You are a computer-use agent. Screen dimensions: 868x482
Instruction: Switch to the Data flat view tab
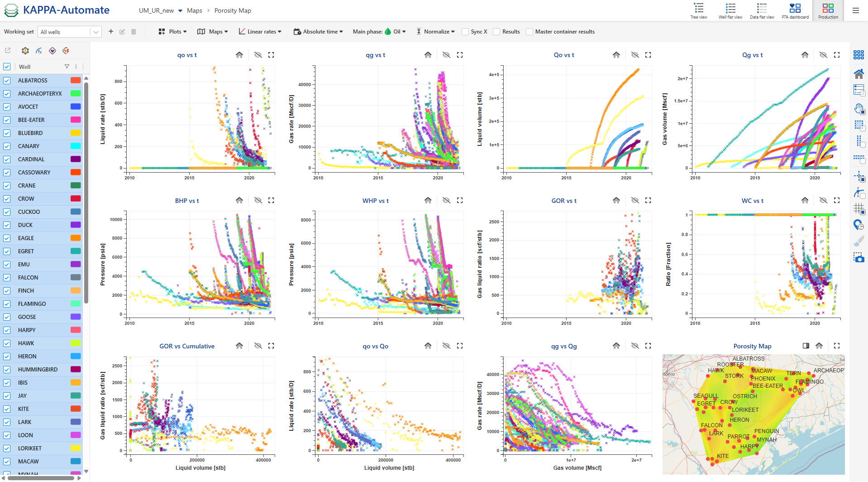pos(762,10)
